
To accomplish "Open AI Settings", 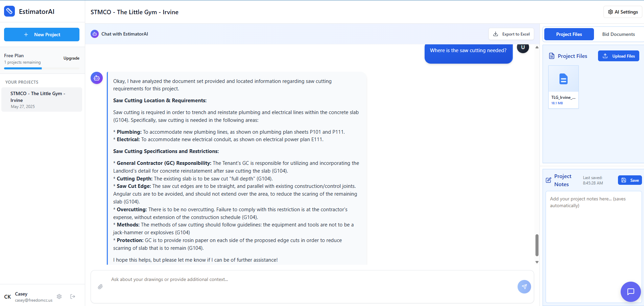I will click(623, 12).
